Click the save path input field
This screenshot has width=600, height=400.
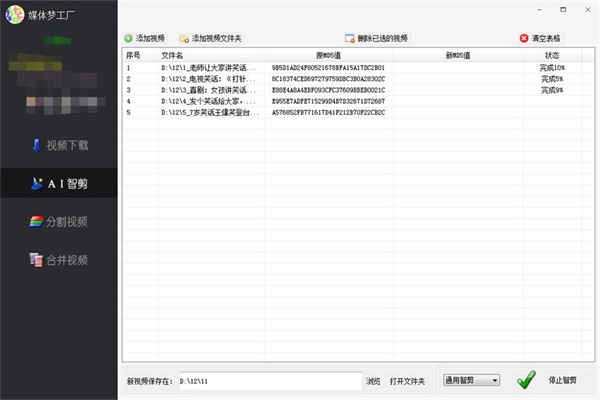[x=270, y=381]
